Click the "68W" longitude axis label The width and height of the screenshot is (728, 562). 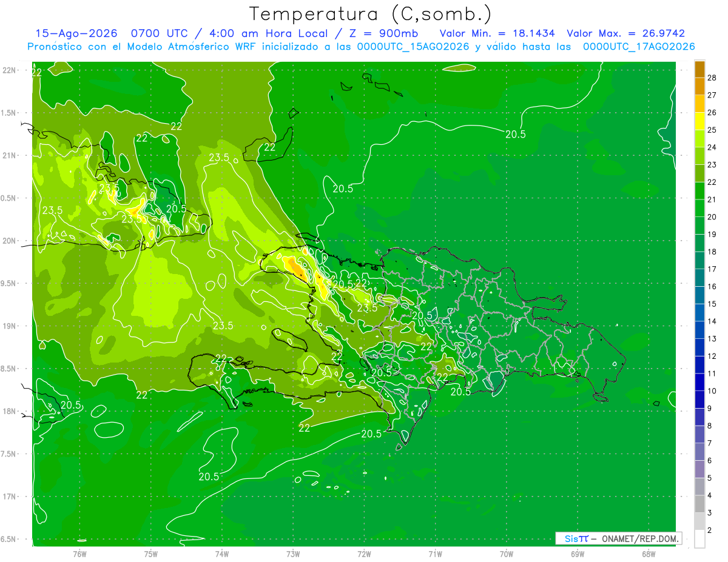(649, 554)
